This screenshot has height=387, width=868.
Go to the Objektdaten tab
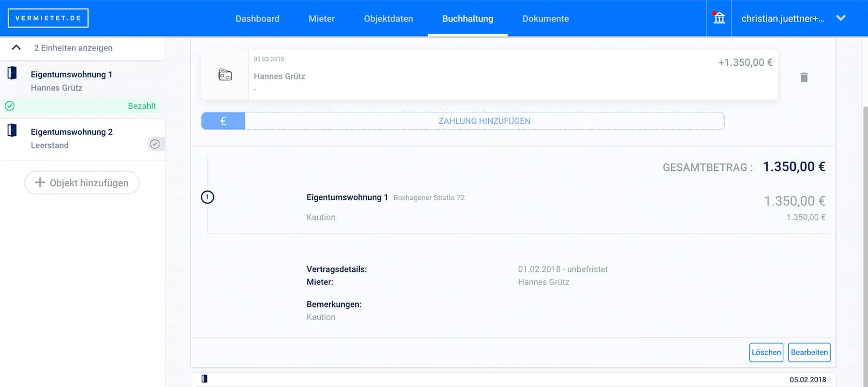click(x=388, y=18)
